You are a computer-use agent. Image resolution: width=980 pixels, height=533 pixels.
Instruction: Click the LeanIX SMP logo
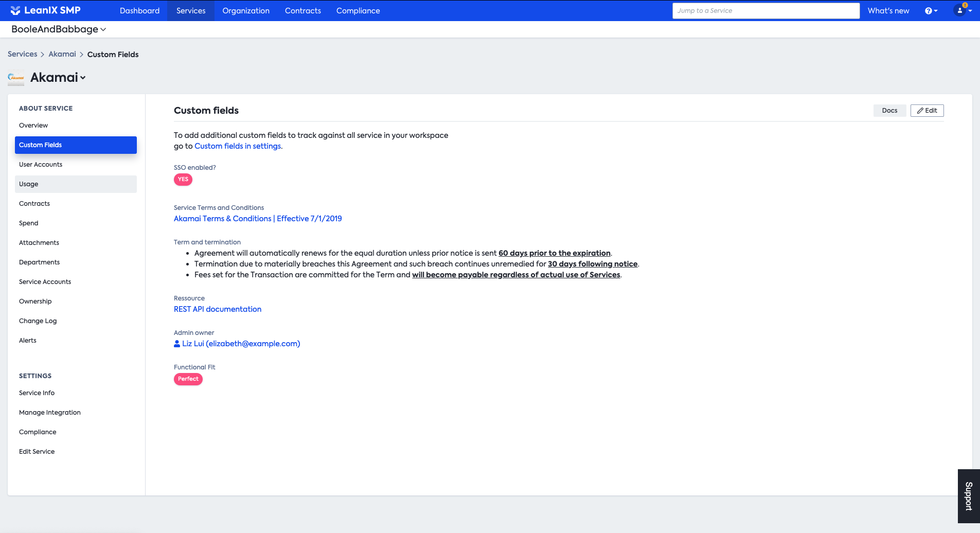click(45, 10)
